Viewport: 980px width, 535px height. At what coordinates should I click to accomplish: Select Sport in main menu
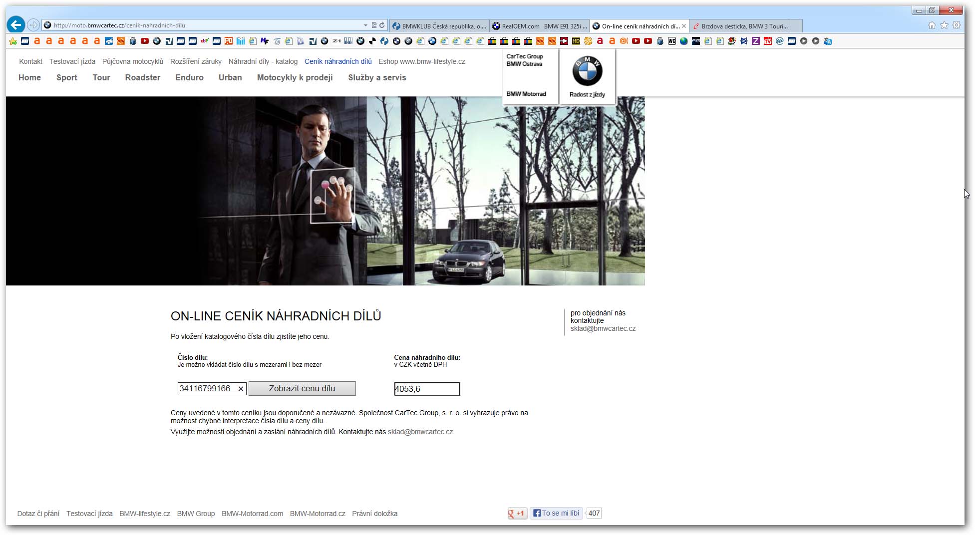pyautogui.click(x=67, y=77)
